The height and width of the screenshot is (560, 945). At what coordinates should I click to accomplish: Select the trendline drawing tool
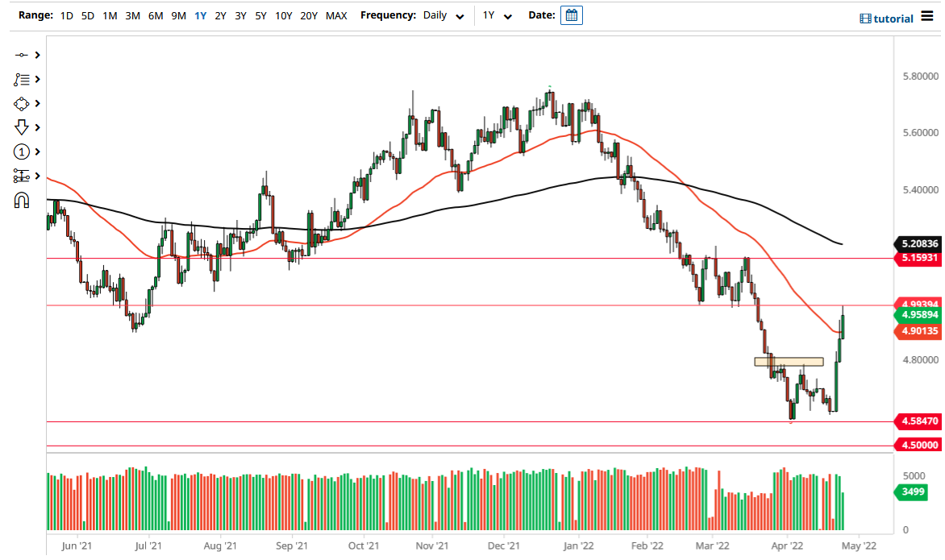tap(23, 55)
